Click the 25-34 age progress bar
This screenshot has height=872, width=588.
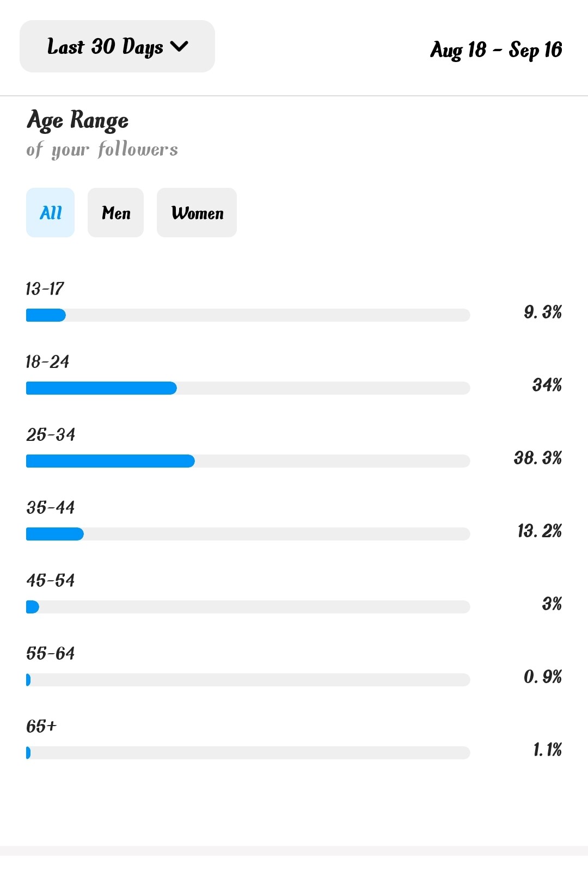tap(248, 461)
